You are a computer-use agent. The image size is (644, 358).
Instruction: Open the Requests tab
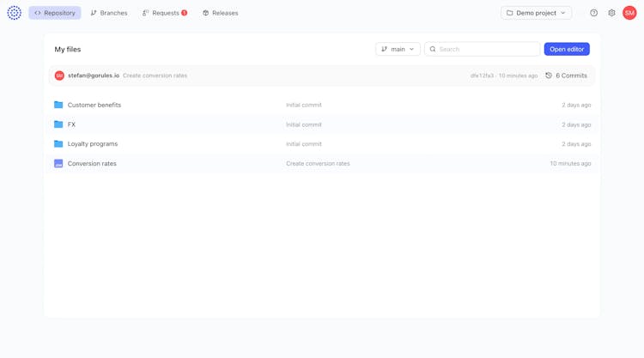164,13
